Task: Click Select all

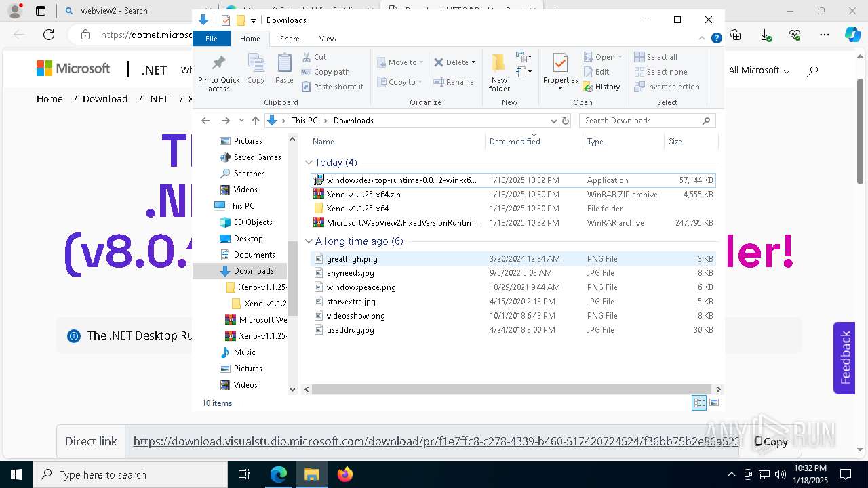Action: [656, 57]
